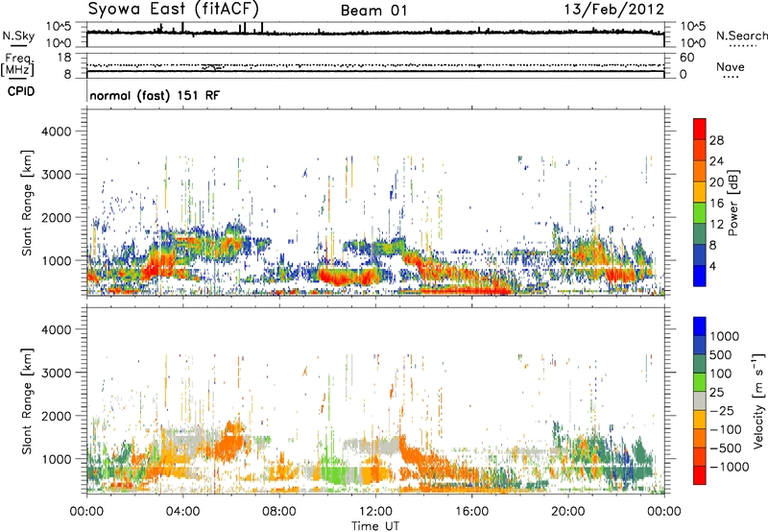This screenshot has height=532, width=768.
Task: Click the Power [dB] color bar
Action: (x=700, y=203)
